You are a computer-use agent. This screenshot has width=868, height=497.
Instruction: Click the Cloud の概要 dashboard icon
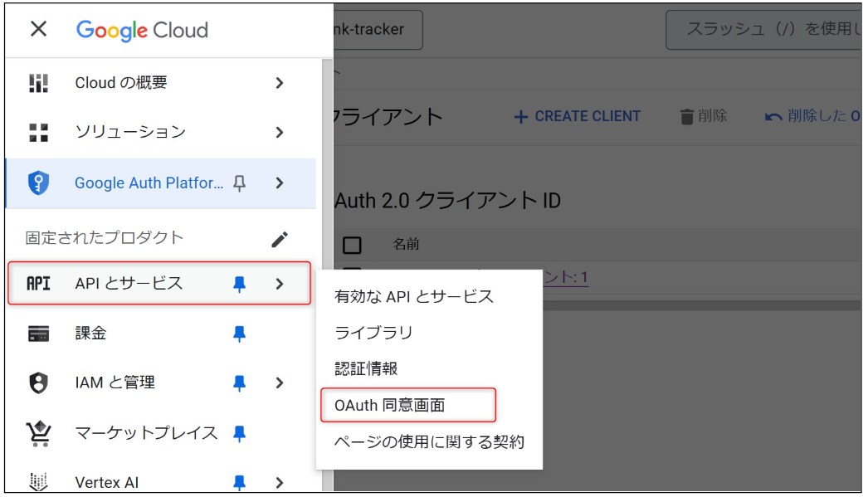click(x=38, y=83)
